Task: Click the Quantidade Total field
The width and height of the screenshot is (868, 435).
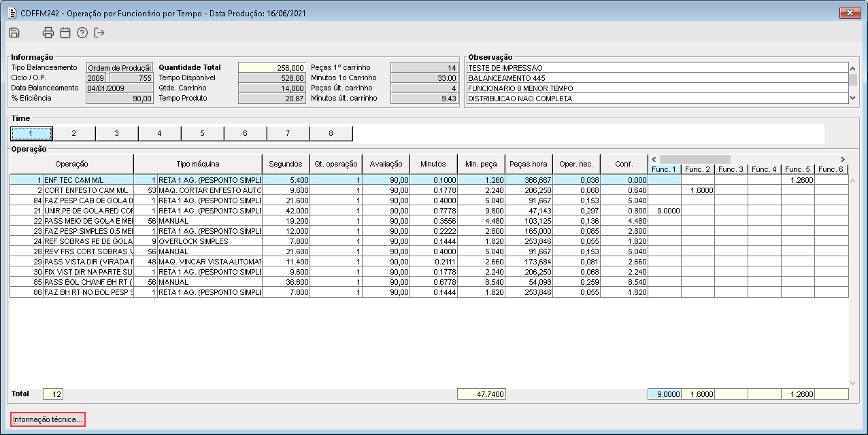Action: (x=272, y=68)
